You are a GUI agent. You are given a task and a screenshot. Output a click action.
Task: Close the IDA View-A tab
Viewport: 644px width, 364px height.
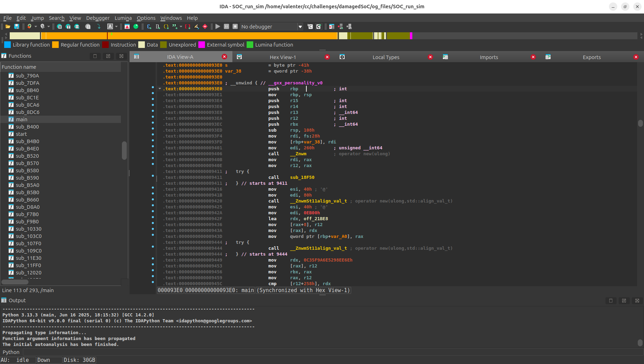[224, 57]
